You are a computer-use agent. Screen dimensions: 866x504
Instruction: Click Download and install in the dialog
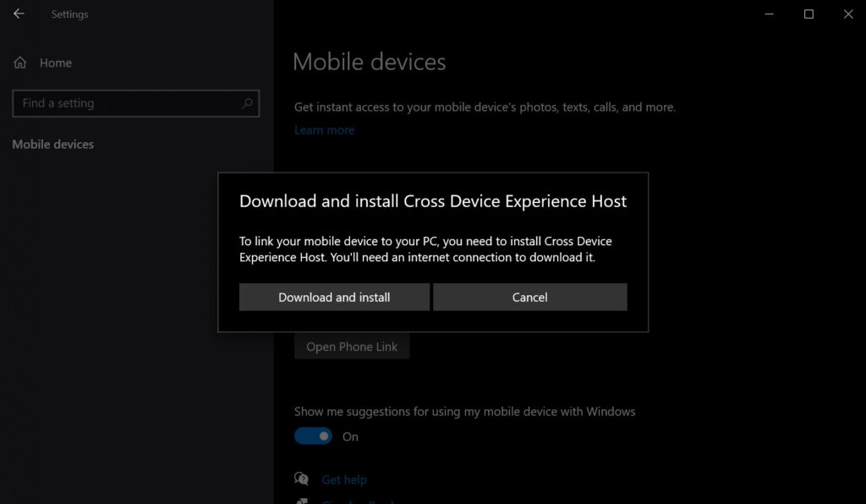point(334,297)
